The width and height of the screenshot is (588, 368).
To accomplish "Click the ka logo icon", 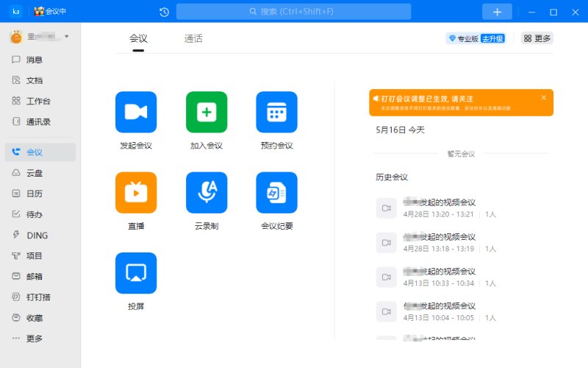I will coord(15,11).
